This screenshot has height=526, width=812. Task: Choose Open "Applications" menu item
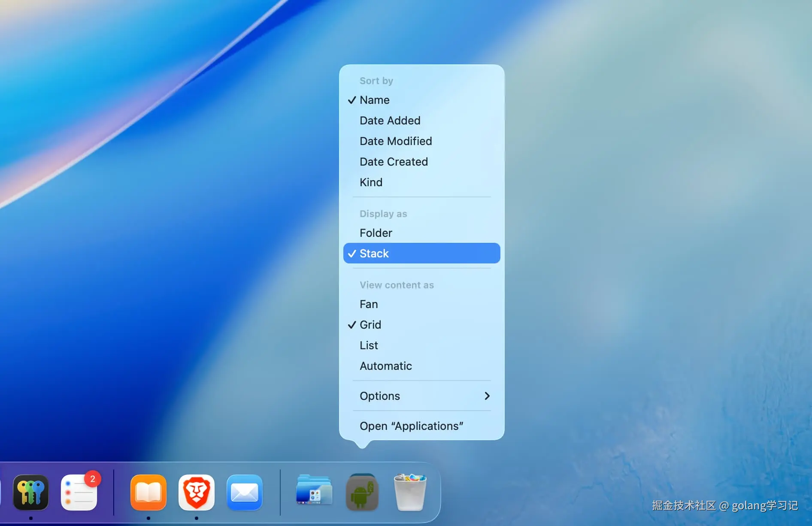click(x=422, y=426)
